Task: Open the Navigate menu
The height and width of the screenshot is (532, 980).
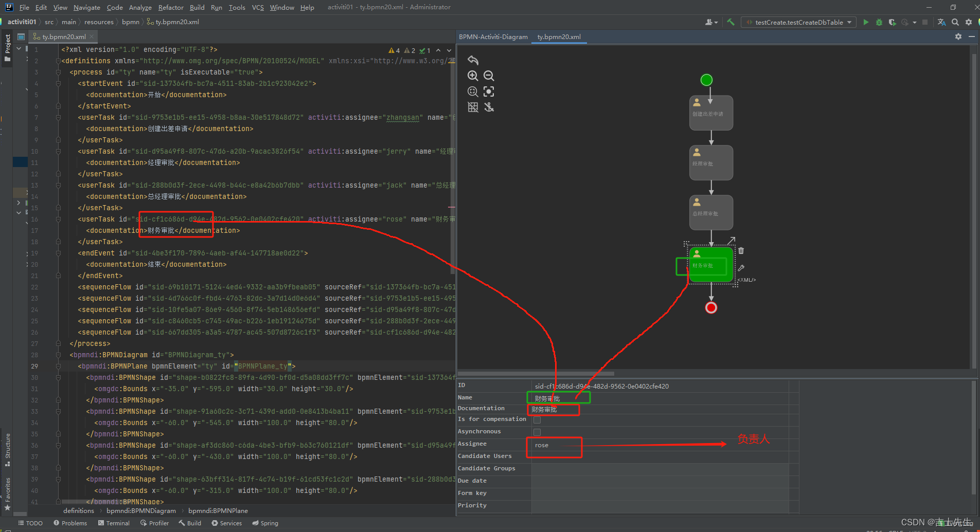Action: tap(86, 7)
